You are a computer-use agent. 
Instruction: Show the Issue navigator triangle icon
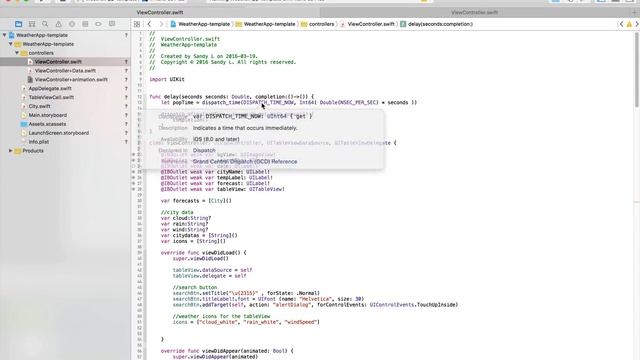[58, 24]
